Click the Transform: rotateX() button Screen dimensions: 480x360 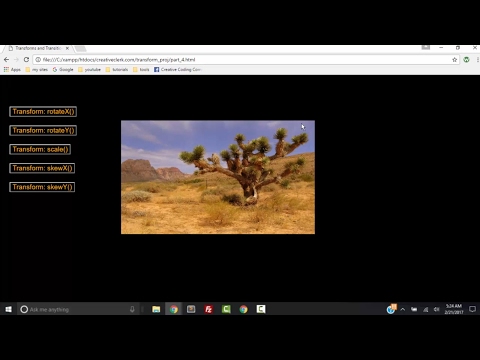point(43,112)
